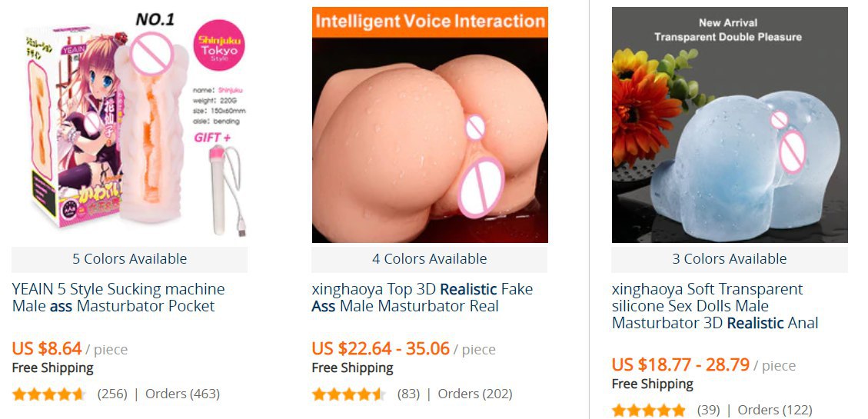View the (256) reviews count

click(112, 394)
